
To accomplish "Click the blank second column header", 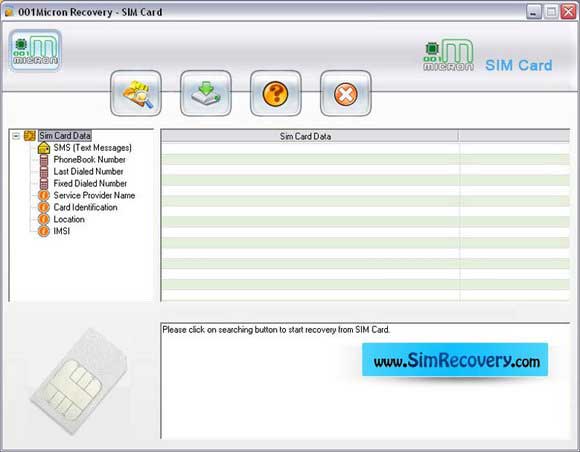I will point(514,136).
